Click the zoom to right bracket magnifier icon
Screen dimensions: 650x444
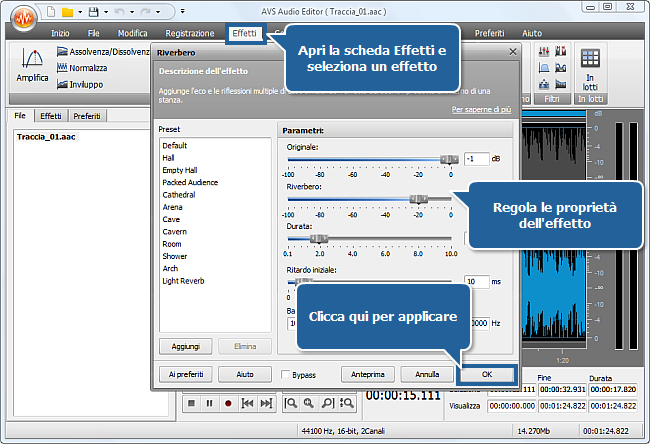pyautogui.click(x=328, y=403)
